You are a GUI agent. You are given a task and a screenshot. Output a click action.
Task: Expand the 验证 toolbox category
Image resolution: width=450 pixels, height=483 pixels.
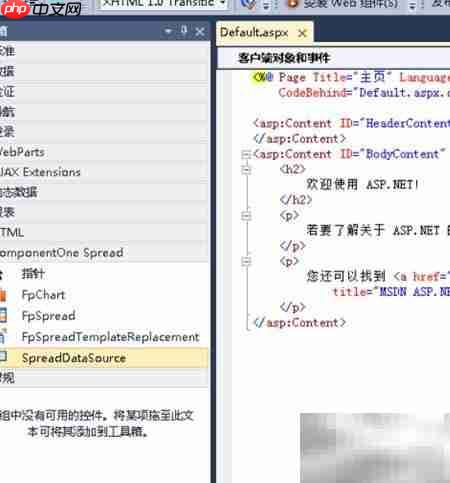point(104,92)
